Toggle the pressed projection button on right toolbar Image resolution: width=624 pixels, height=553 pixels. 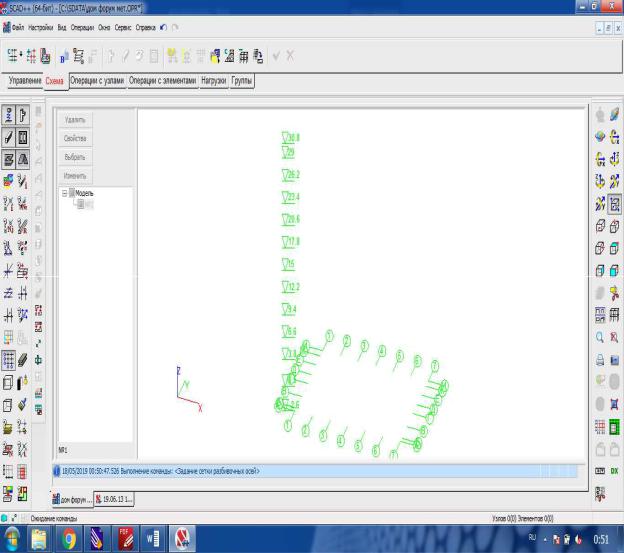615,204
